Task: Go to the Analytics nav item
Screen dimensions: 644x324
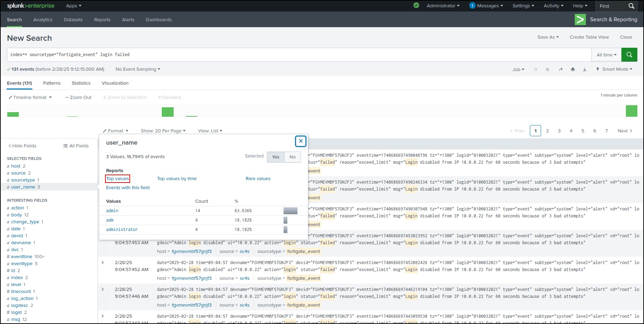Action: (43, 20)
